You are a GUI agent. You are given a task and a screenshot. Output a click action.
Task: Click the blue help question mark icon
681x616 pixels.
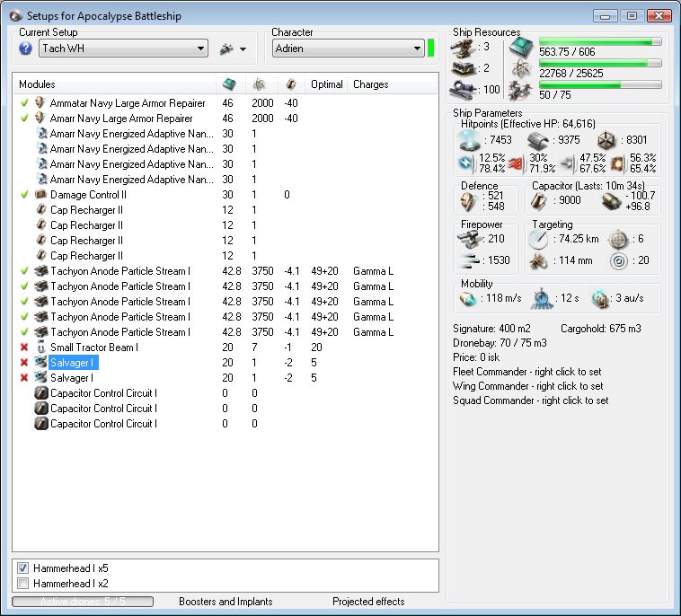[x=26, y=48]
